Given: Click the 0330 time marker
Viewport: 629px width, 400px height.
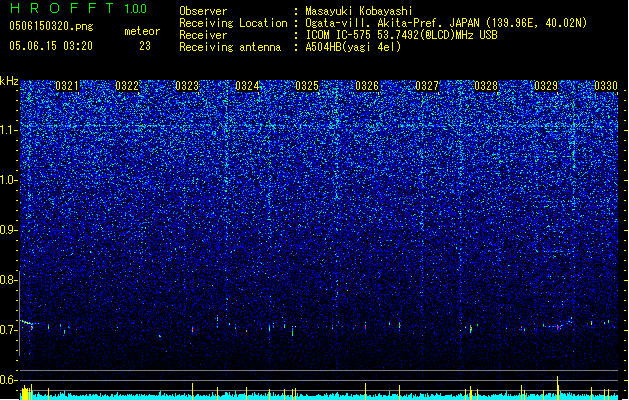Looking at the screenshot, I should click(606, 86).
